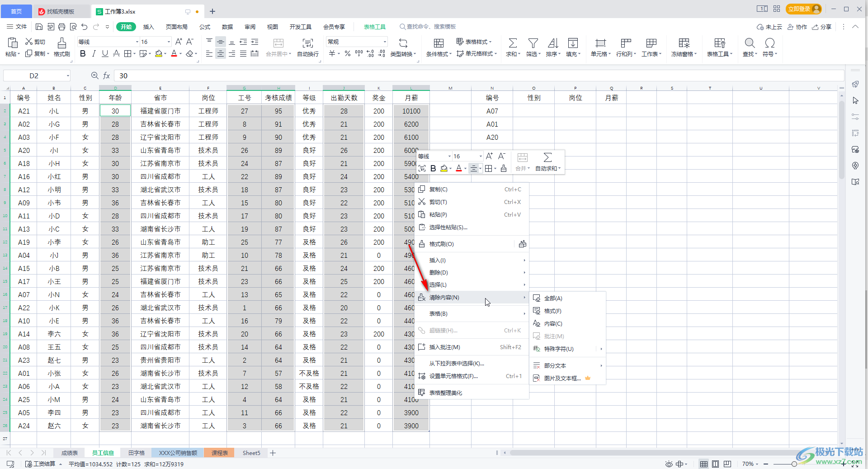This screenshot has height=469, width=868.
Task: Click mini toolbar AutoSum icon
Action: [547, 157]
